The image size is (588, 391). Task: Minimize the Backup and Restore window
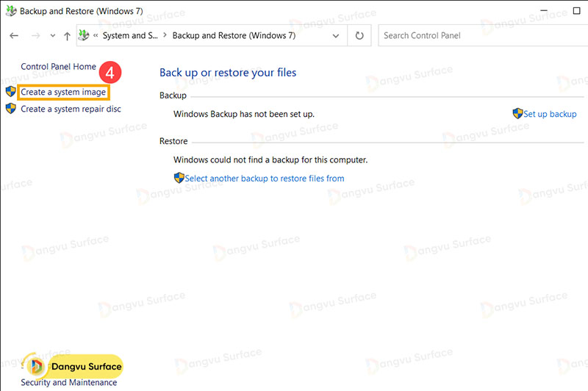(x=544, y=10)
